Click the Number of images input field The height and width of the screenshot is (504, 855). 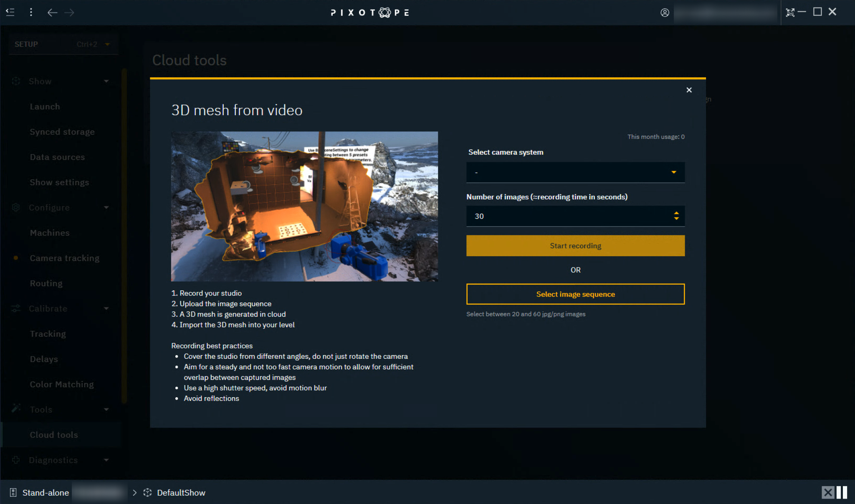point(568,216)
